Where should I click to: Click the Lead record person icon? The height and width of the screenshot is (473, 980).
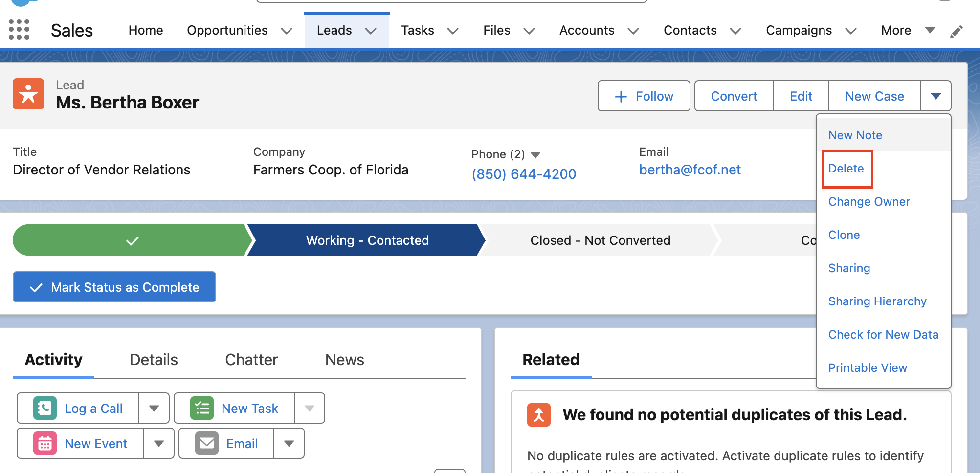(28, 93)
